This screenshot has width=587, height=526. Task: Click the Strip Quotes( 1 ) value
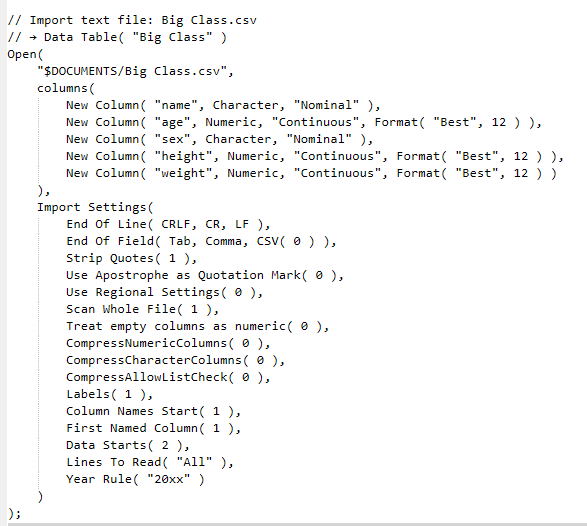(131, 258)
